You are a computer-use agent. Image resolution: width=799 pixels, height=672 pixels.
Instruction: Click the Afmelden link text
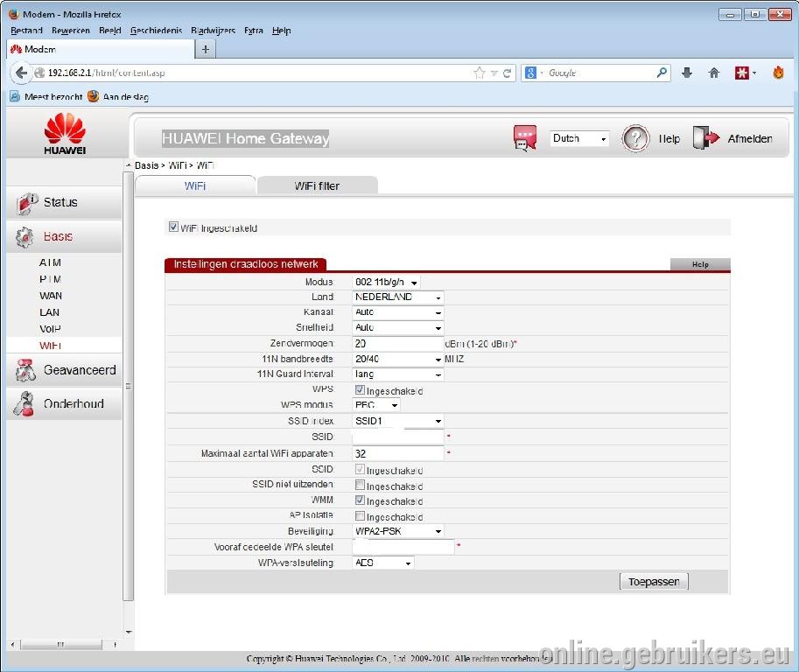[x=750, y=138]
